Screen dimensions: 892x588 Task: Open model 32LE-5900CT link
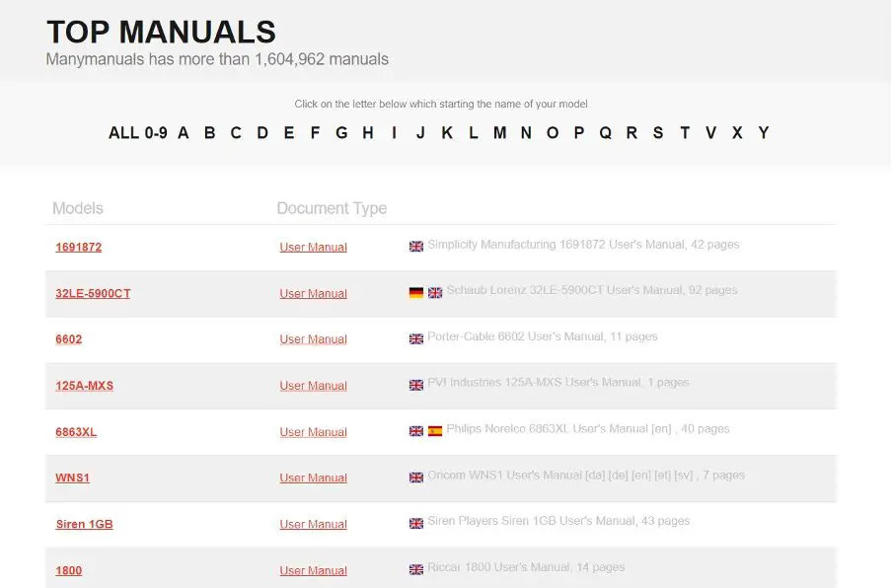(93, 293)
